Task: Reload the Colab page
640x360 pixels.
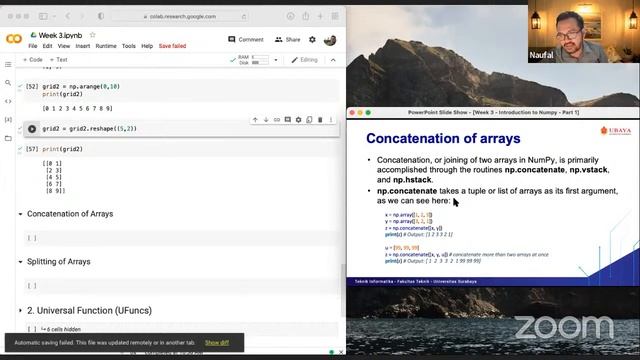Action: pyautogui.click(x=244, y=17)
